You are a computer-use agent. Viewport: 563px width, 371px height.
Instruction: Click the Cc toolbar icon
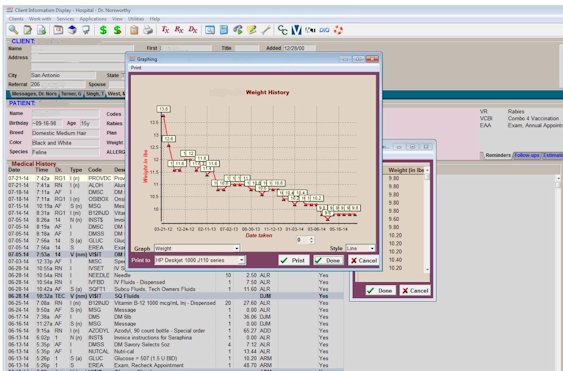[x=283, y=30]
